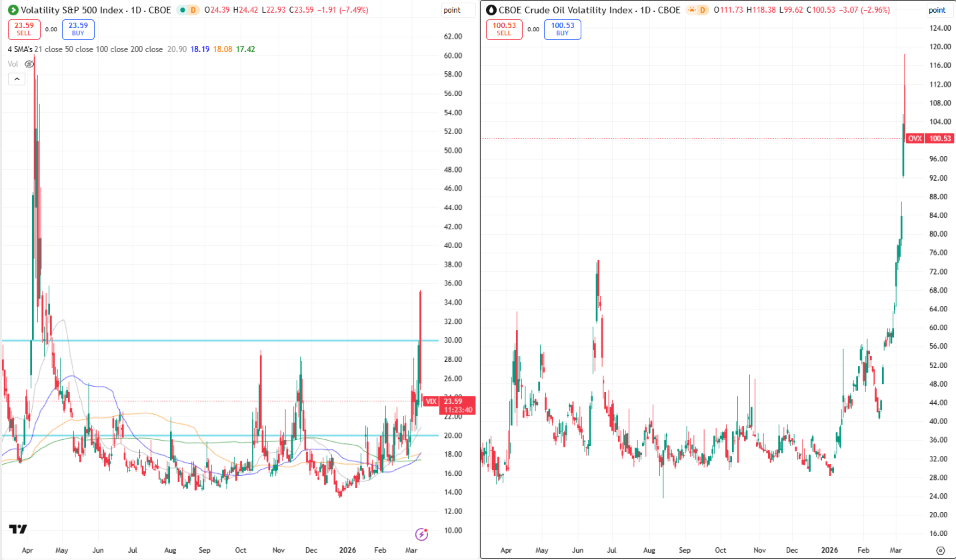Screen dimensions: 956x560
Task: Click the 23.59 BUY button on VIX
Action: click(x=79, y=29)
